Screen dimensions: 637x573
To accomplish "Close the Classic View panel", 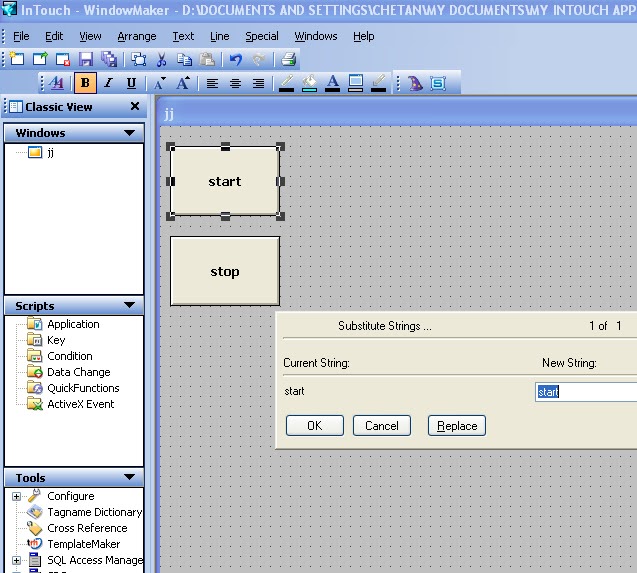I will point(135,106).
